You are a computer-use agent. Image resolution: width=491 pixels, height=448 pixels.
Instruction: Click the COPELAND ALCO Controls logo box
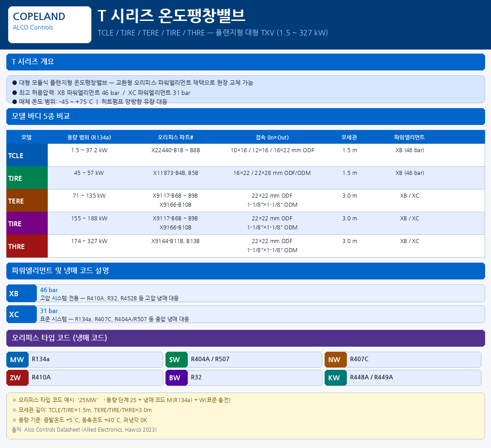pyautogui.click(x=50, y=25)
